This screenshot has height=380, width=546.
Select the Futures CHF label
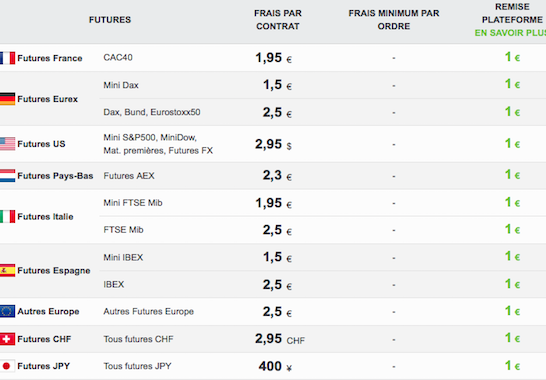point(44,339)
